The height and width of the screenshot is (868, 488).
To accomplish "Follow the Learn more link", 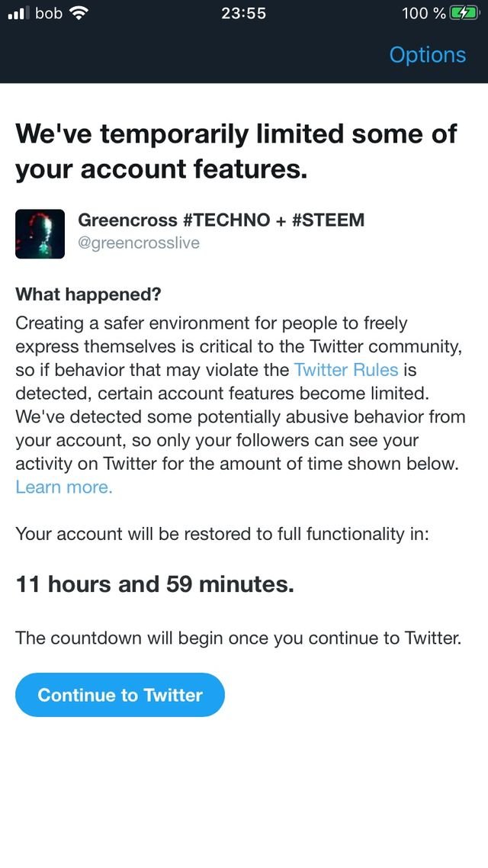I will click(x=64, y=487).
